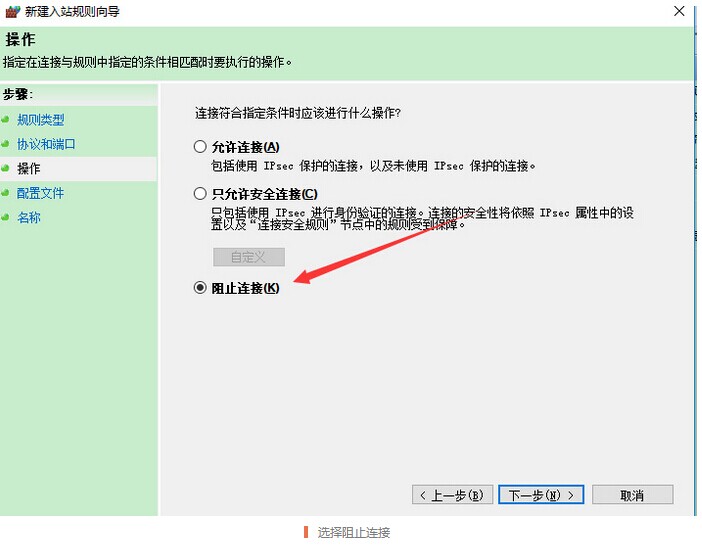Click the green bullet beside 规则类型
This screenshot has height=552, width=702.
(5, 120)
